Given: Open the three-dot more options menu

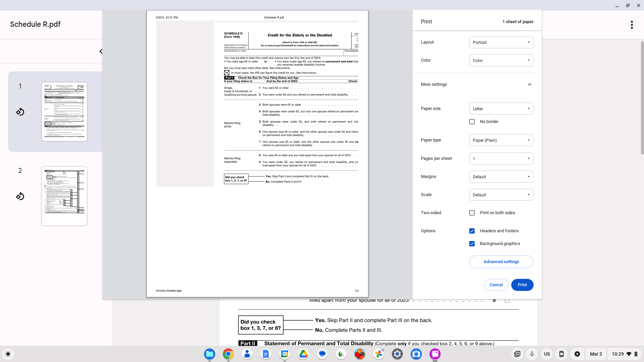Looking at the screenshot, I should tap(632, 25).
